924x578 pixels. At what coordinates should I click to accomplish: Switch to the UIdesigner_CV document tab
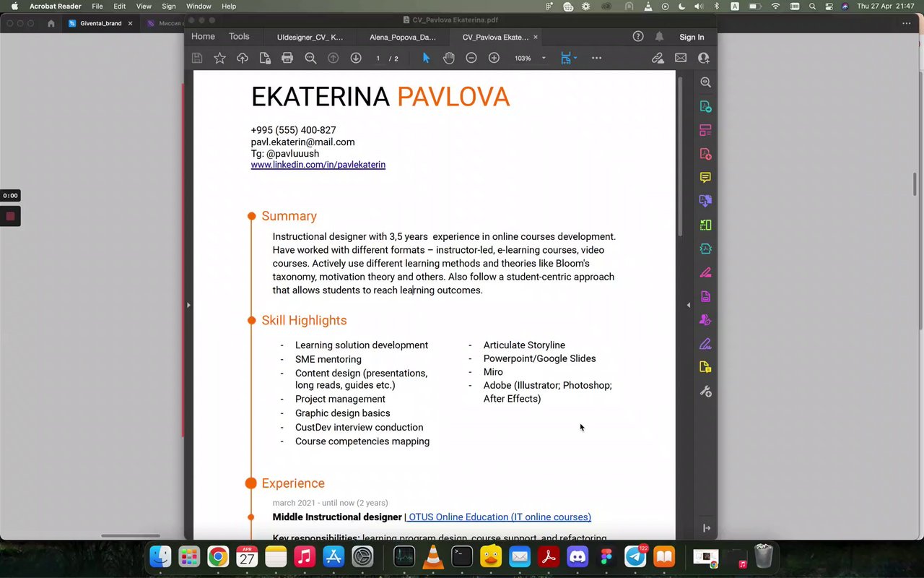310,37
